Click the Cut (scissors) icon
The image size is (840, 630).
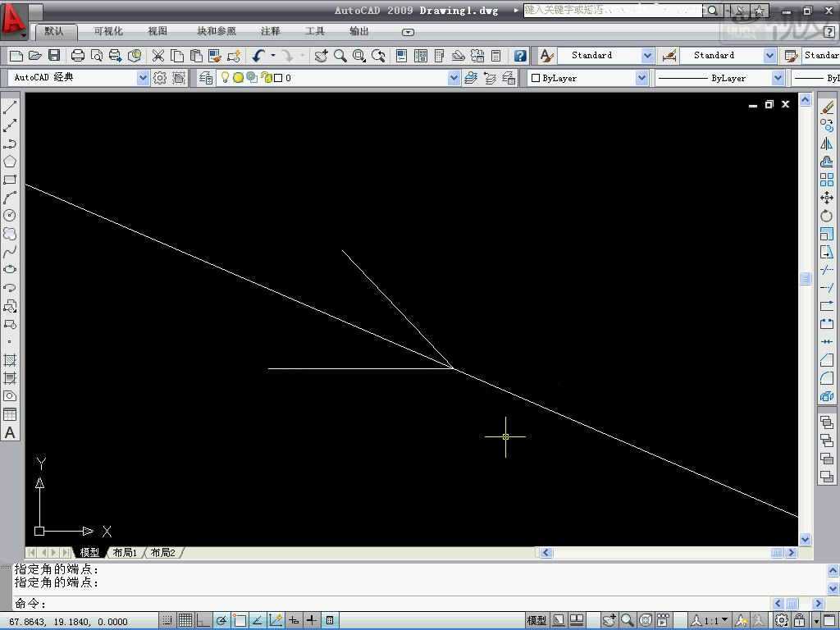[x=158, y=55]
